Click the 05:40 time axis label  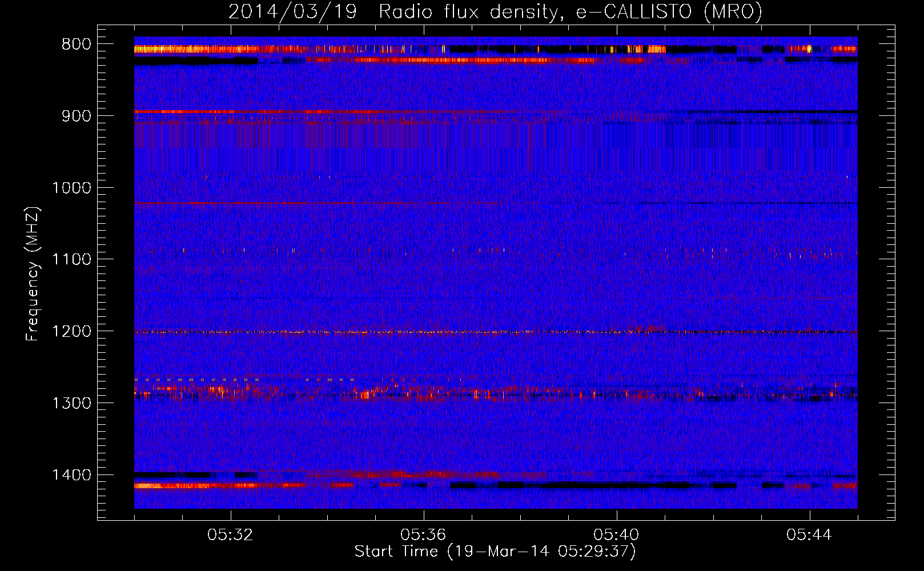(616, 535)
